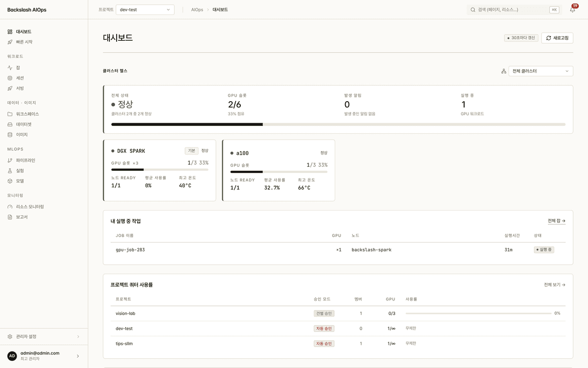The height and width of the screenshot is (368, 588).
Task: Click the 기본 tag on DGX SPARK
Action: [x=192, y=151]
